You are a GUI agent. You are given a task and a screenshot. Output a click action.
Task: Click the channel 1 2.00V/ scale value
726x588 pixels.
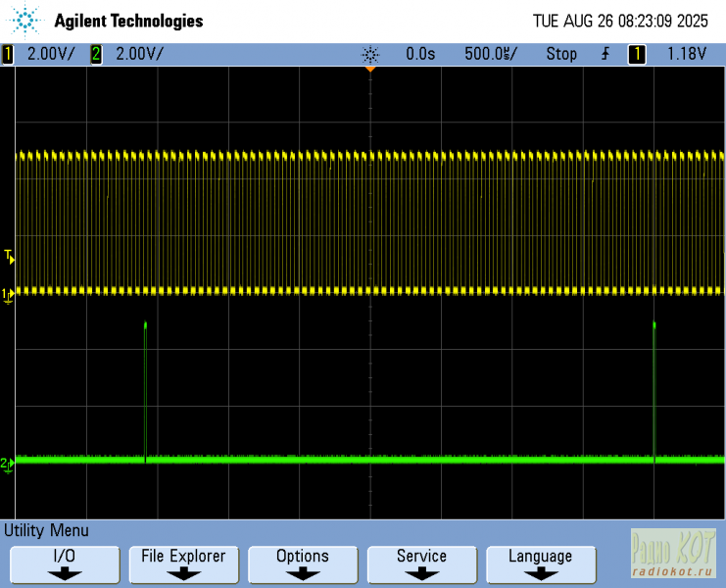coord(50,55)
